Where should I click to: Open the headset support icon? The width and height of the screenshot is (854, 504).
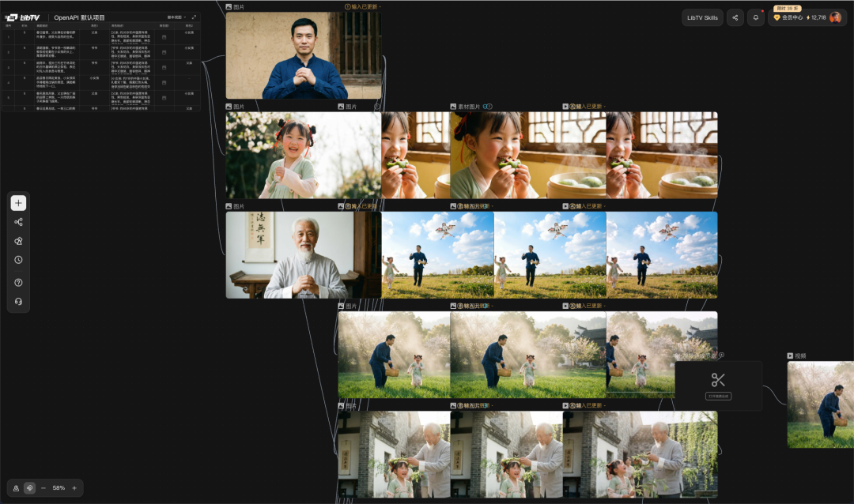(x=17, y=302)
